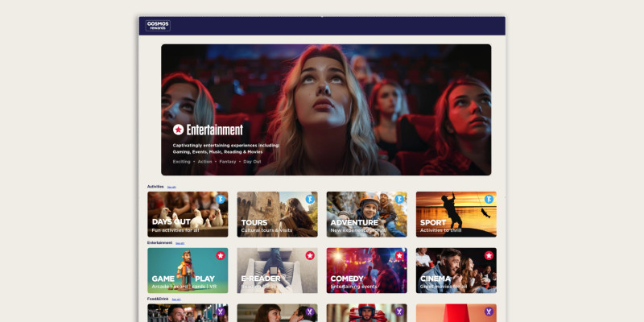Open See all link next to Entertainment row
The height and width of the screenshot is (322, 644).
(x=180, y=243)
